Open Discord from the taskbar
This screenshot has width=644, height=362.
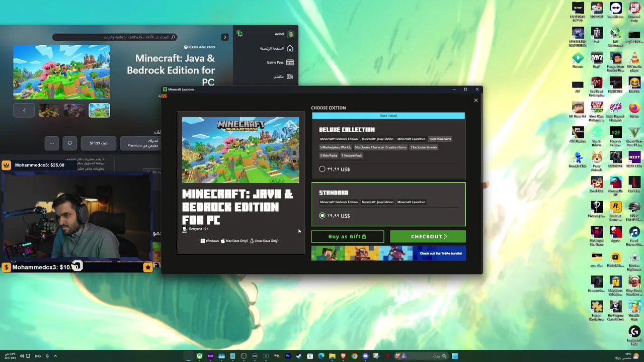[366, 356]
